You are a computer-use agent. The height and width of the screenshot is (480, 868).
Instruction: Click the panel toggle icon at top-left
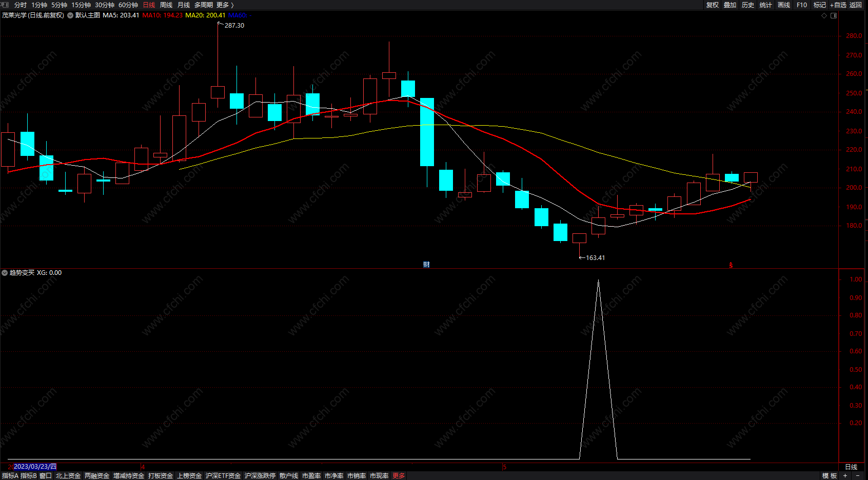pyautogui.click(x=6, y=5)
